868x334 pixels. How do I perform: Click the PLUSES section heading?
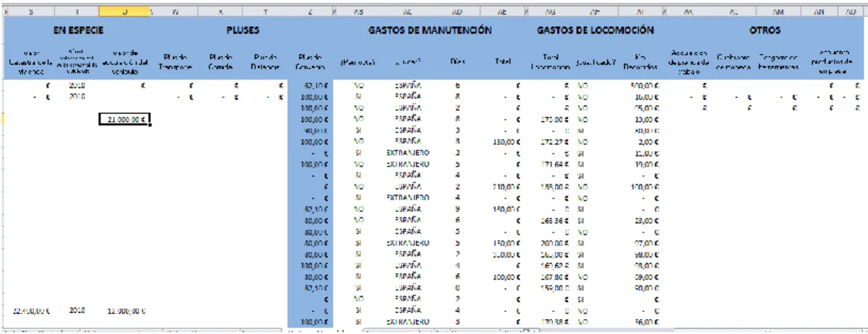pyautogui.click(x=244, y=31)
